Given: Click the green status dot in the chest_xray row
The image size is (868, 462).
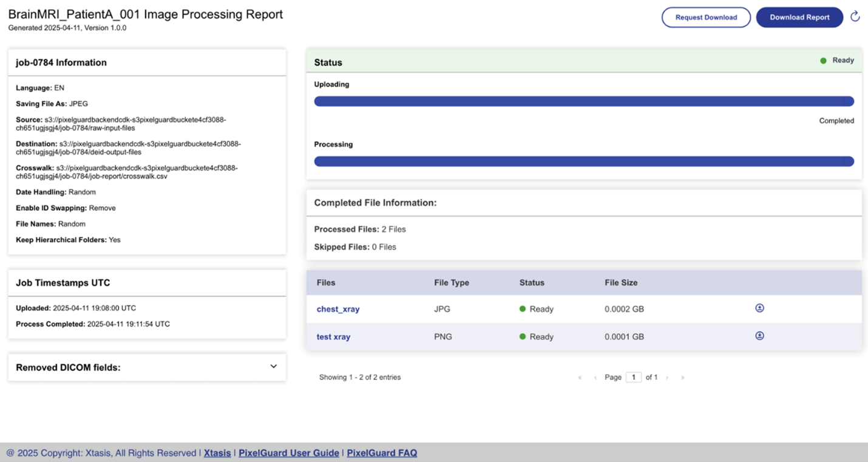Looking at the screenshot, I should point(523,309).
